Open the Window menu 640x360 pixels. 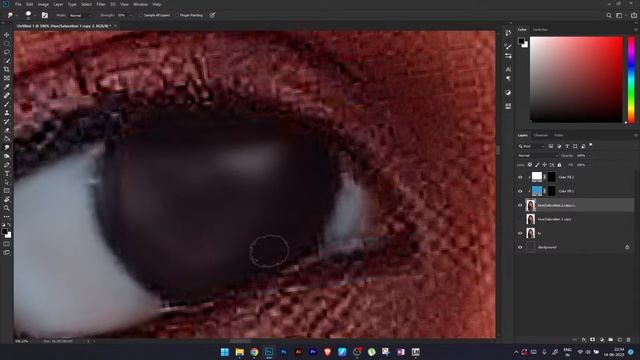[x=141, y=4]
